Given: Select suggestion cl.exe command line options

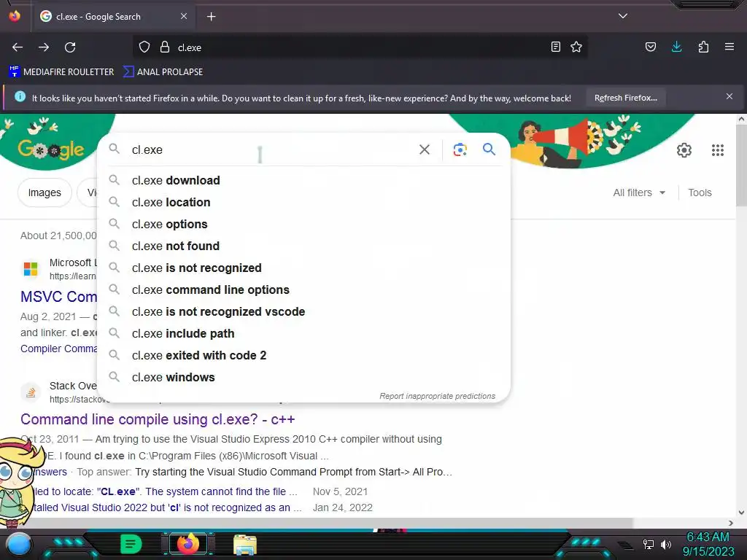Looking at the screenshot, I should tap(304, 290).
